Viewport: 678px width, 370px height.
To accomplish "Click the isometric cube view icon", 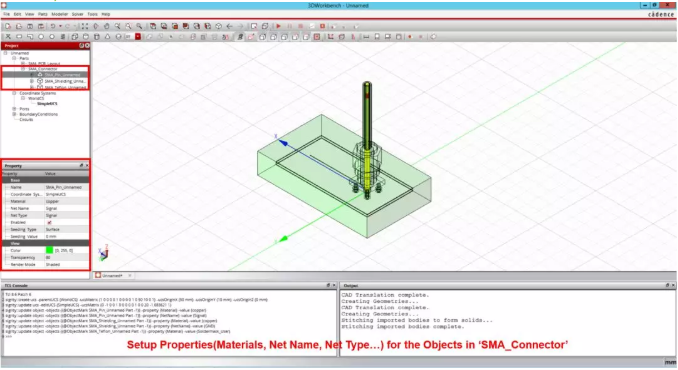I will (218, 26).
